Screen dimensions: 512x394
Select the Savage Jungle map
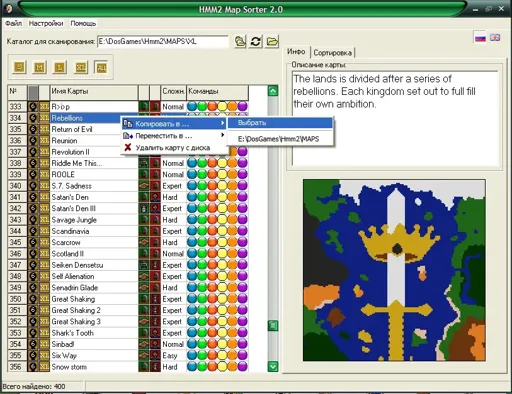(128, 220)
